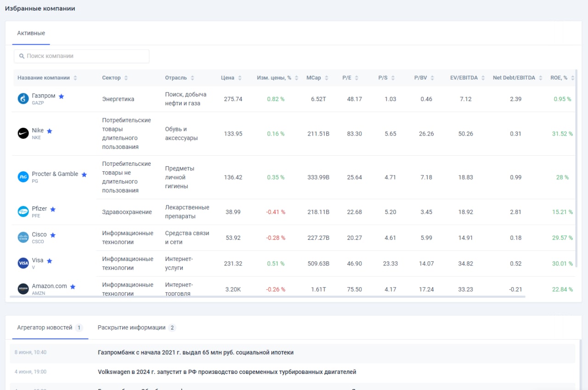Open the Cisco company page

pyautogui.click(x=39, y=235)
